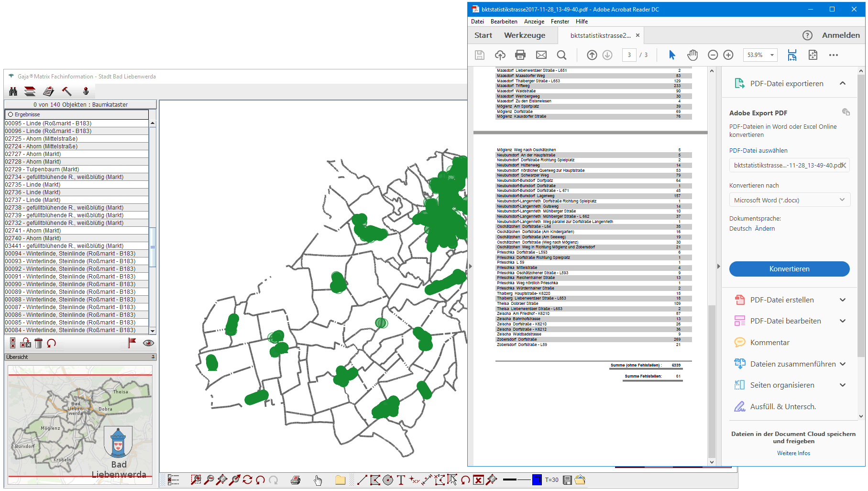Click the Acrobat zoom in plus button

(x=728, y=55)
